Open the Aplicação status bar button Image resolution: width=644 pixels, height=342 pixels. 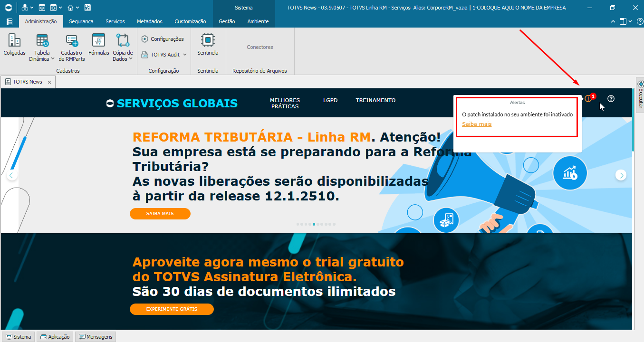(x=55, y=337)
